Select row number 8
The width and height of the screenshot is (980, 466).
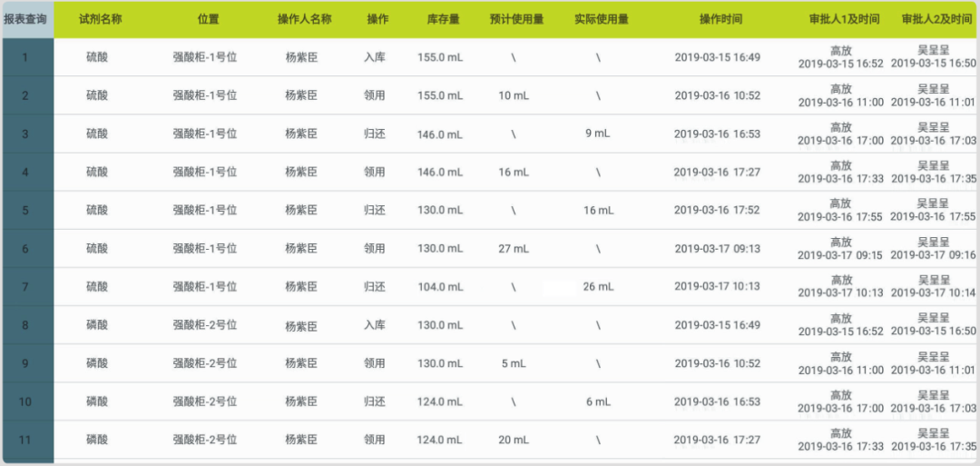point(25,325)
